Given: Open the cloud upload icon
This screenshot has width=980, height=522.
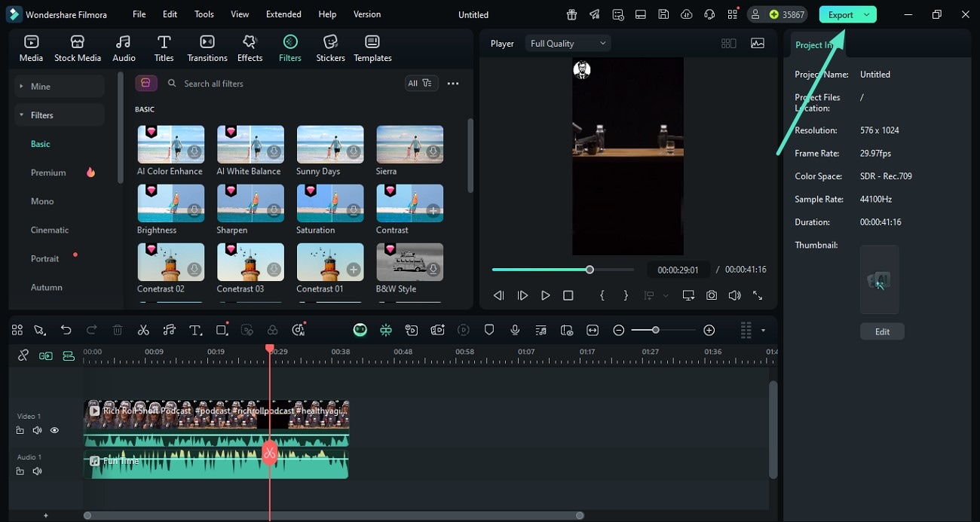Looking at the screenshot, I should click(686, 14).
